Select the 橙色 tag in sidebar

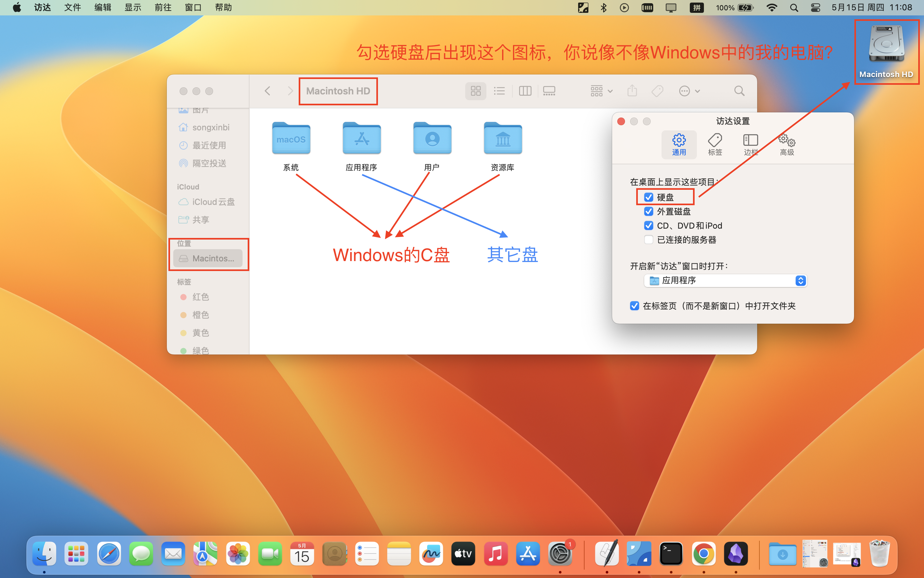(x=208, y=315)
